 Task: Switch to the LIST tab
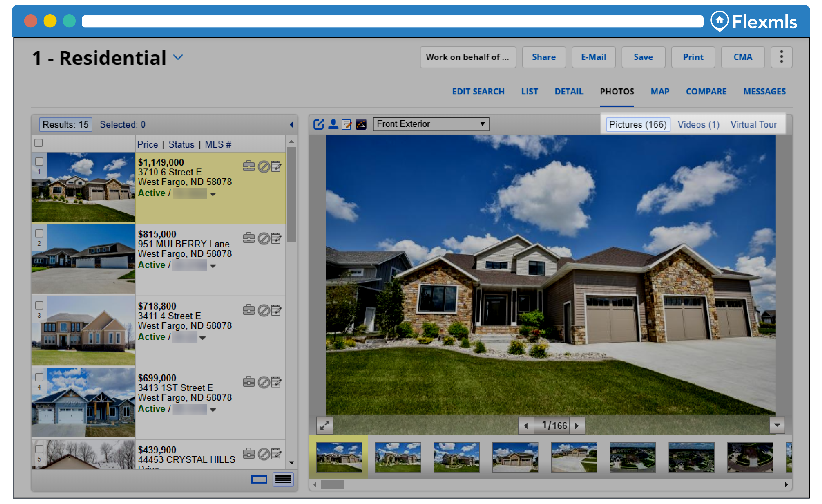pyautogui.click(x=529, y=91)
